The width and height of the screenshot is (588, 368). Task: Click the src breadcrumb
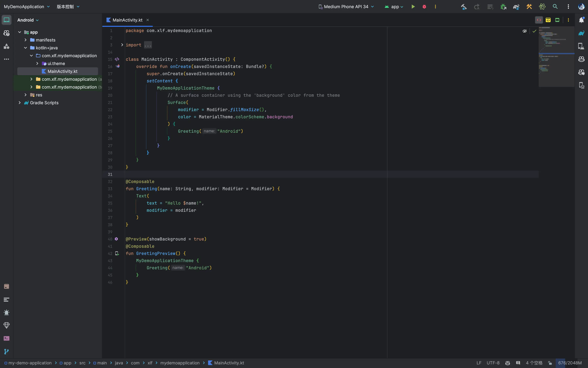pos(82,363)
